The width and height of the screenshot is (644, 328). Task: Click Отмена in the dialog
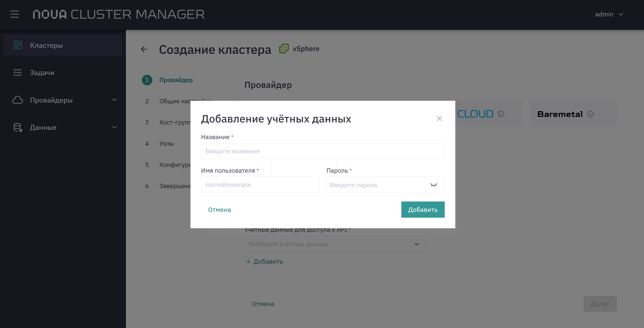click(x=219, y=210)
